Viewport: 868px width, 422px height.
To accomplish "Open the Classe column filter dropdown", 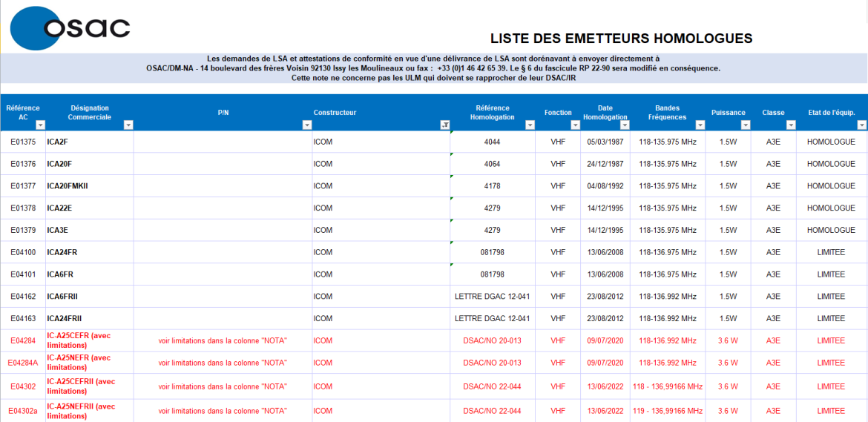I will click(791, 125).
